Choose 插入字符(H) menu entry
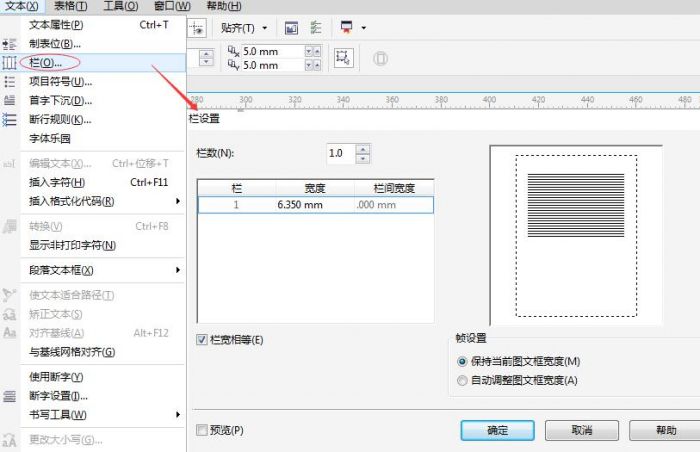This screenshot has height=452, width=700. [103, 182]
